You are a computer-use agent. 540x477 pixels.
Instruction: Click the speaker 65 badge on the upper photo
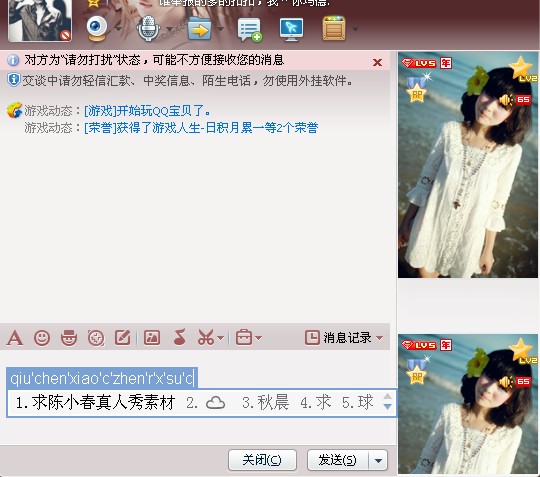(x=514, y=100)
